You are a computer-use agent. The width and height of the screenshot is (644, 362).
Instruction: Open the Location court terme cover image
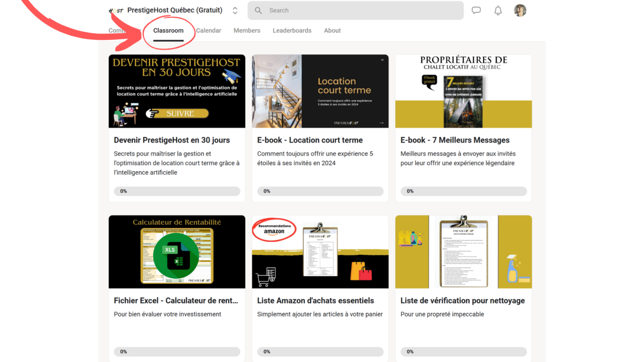click(x=320, y=91)
